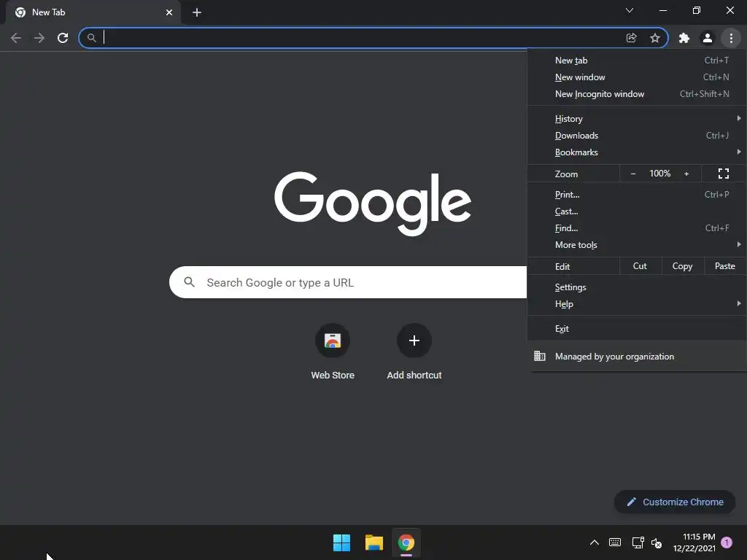This screenshot has width=747, height=560.
Task: Open Downloads from the menu
Action: tap(636, 136)
